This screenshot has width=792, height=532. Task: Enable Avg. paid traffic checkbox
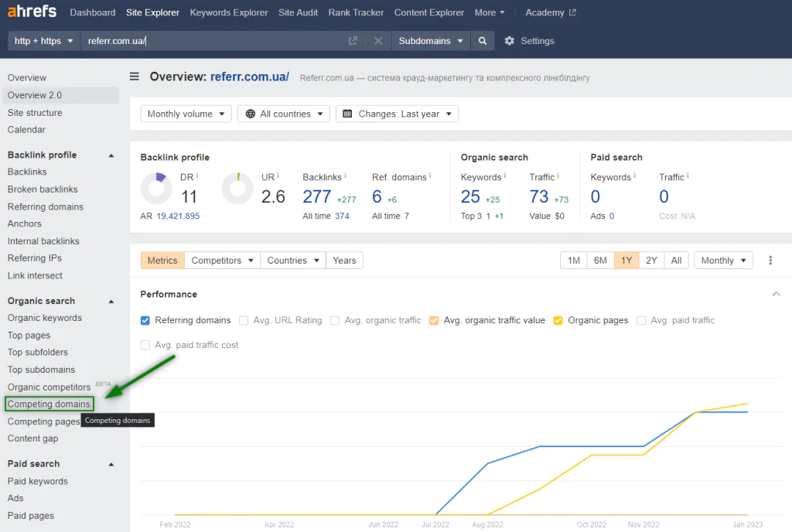pyautogui.click(x=641, y=320)
